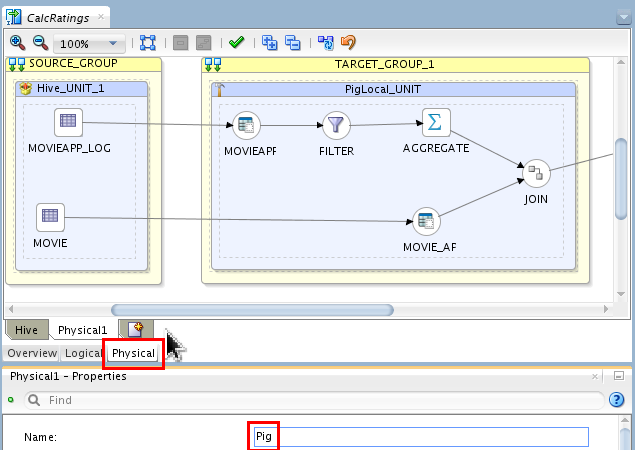Click the canvas scroll left arrow

(x=11, y=309)
